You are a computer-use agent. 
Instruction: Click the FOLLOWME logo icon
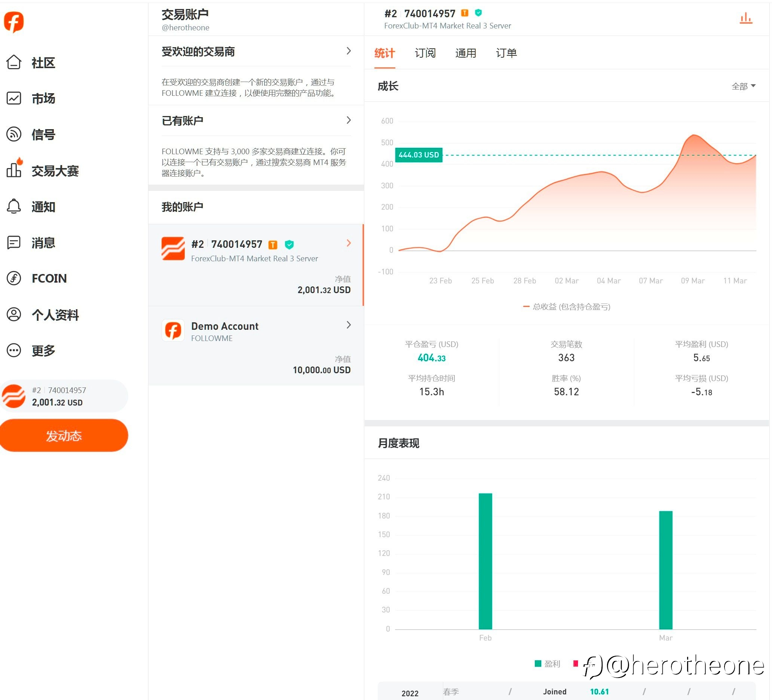14,21
